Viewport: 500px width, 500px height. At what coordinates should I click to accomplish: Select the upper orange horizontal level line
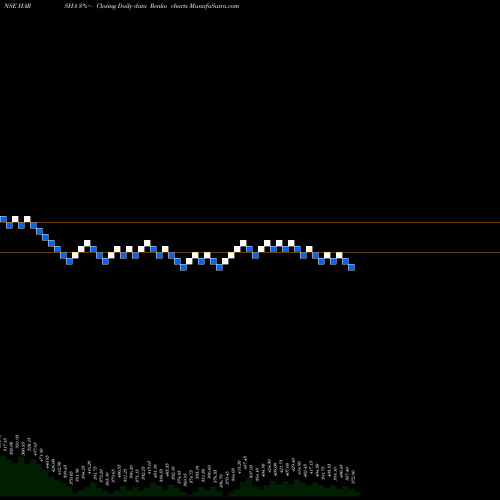pos(250,222)
